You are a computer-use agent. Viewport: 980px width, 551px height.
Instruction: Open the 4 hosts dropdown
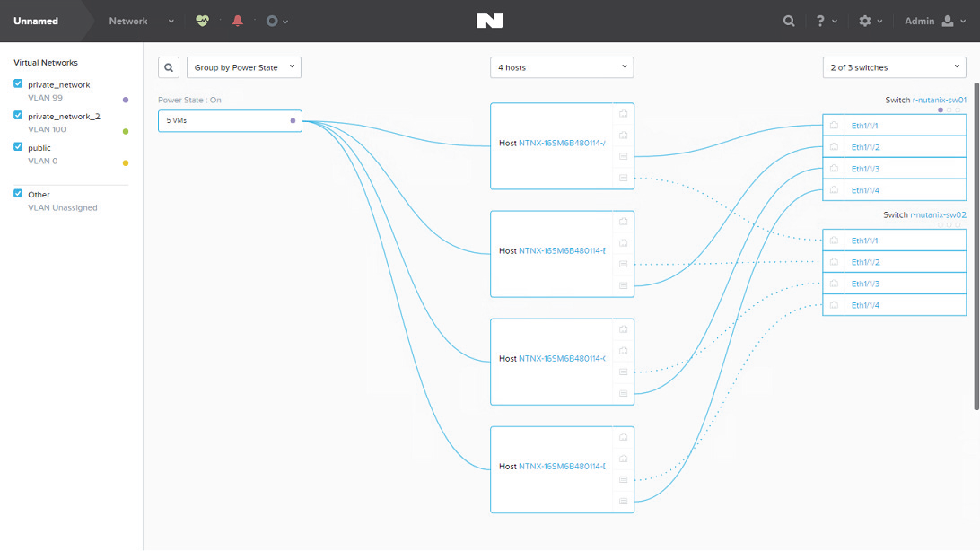tap(562, 68)
